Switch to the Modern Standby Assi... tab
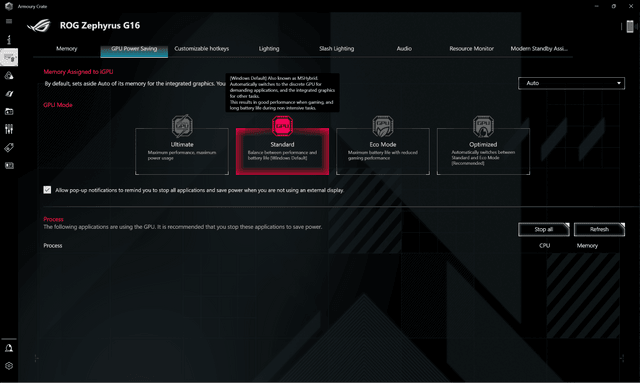This screenshot has height=383, width=640. pos(539,49)
